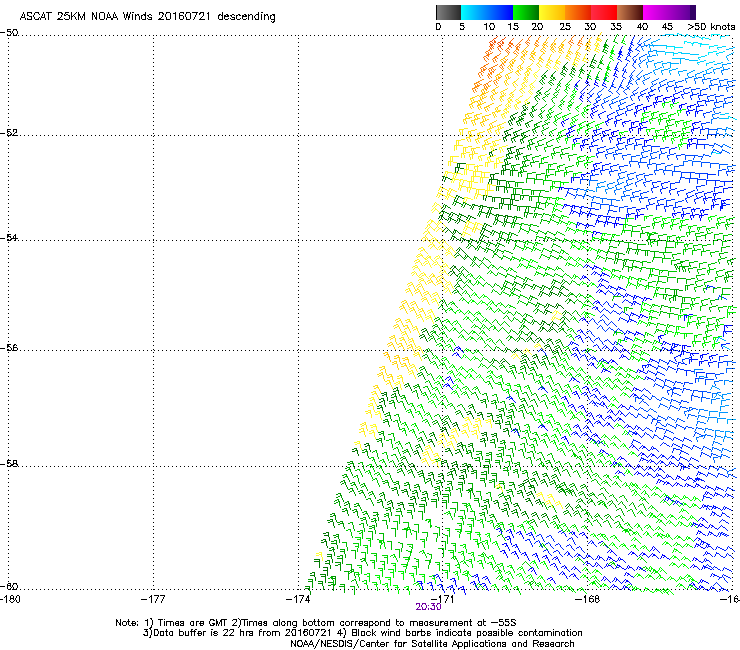Screen dimensions: 740x650
Task: Click the -54 latitude axis label
Action: (x=9, y=237)
